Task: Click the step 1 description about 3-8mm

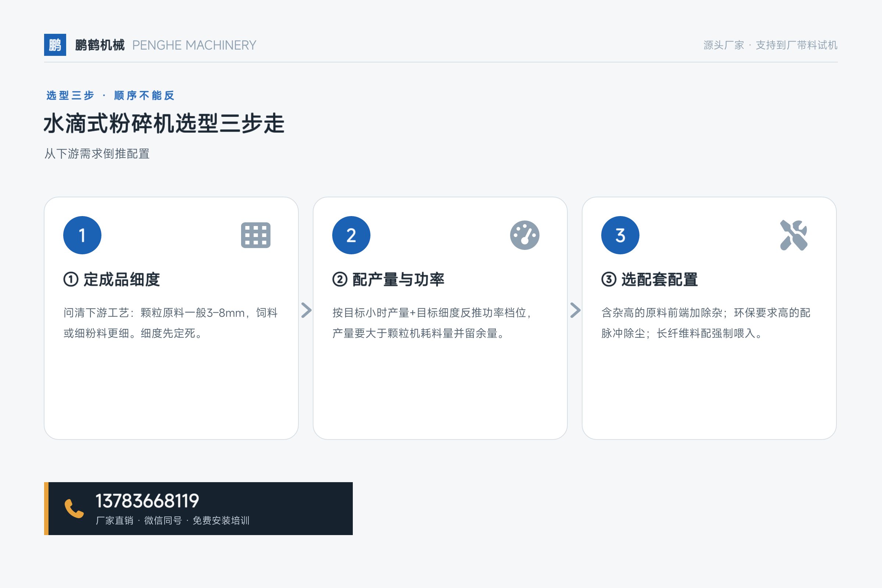Action: tap(171, 323)
